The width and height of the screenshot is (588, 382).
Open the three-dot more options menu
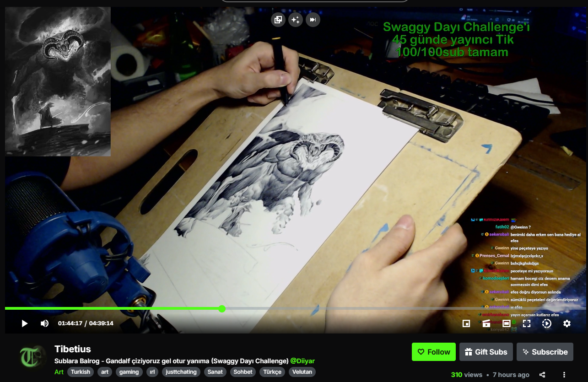coord(564,375)
